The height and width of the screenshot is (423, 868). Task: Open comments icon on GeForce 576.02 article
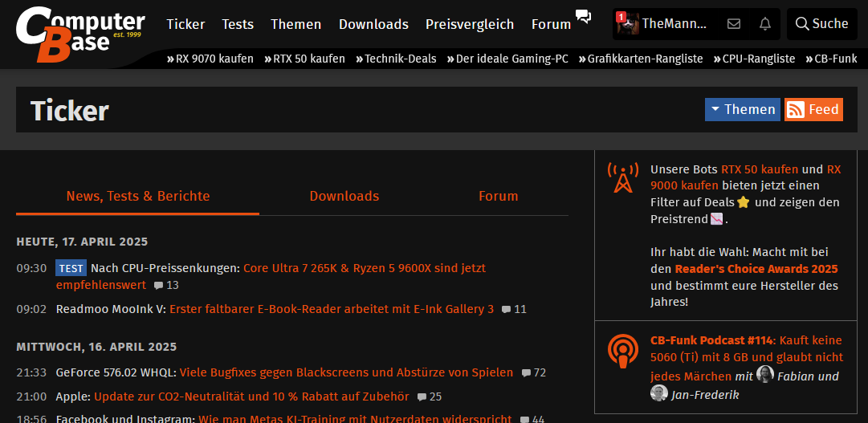[x=527, y=373]
